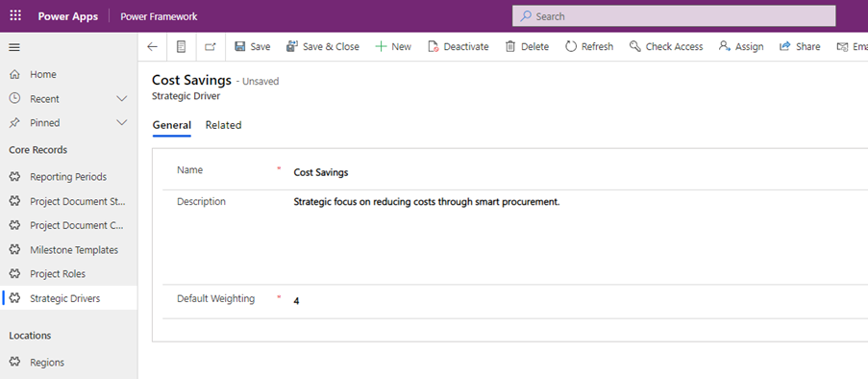The height and width of the screenshot is (379, 868).
Task: Click the Project Roles puzzle icon
Action: click(x=15, y=274)
